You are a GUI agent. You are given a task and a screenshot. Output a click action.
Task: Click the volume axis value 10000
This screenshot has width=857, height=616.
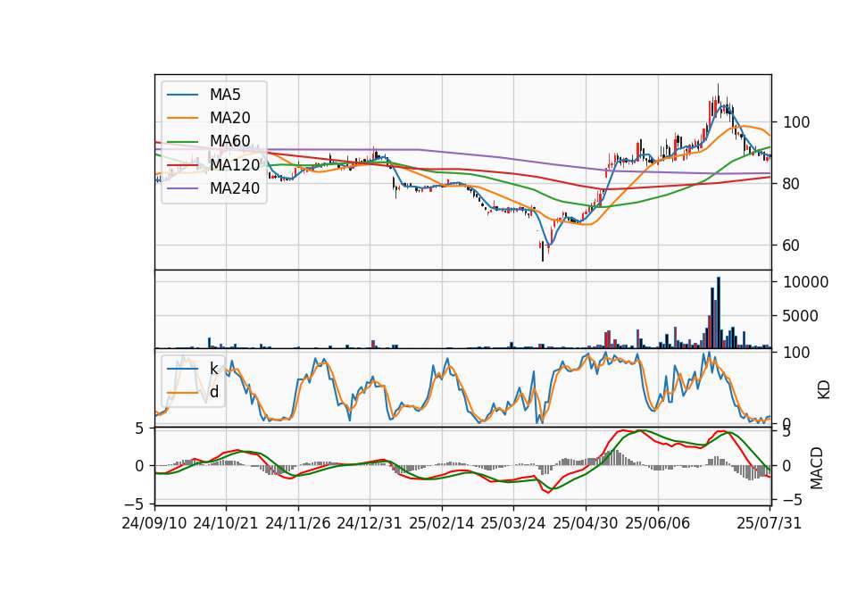click(x=805, y=282)
